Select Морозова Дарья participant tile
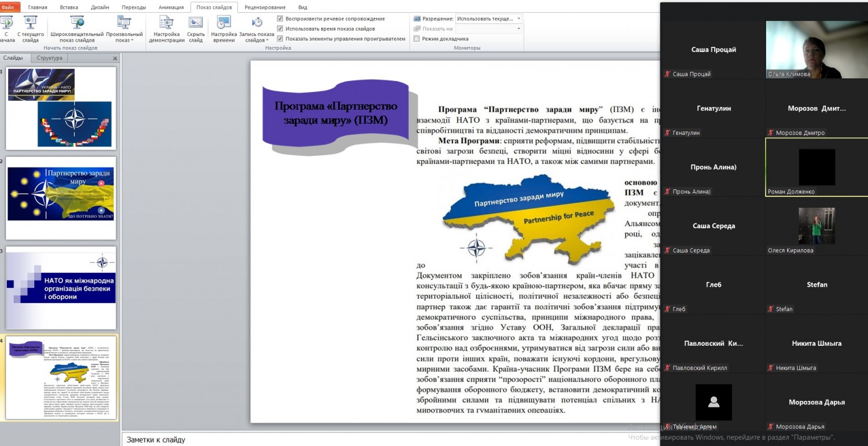Image resolution: width=868 pixels, height=446 pixels. [x=816, y=402]
